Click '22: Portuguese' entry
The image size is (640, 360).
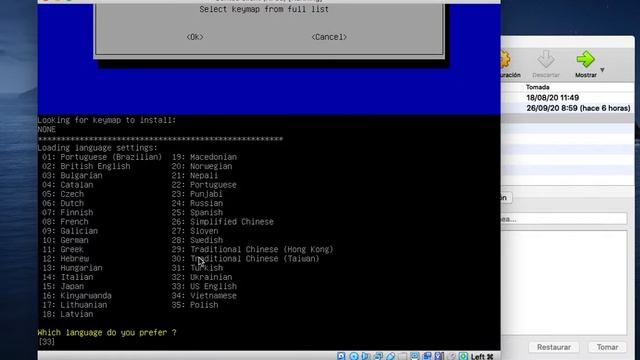(x=204, y=185)
